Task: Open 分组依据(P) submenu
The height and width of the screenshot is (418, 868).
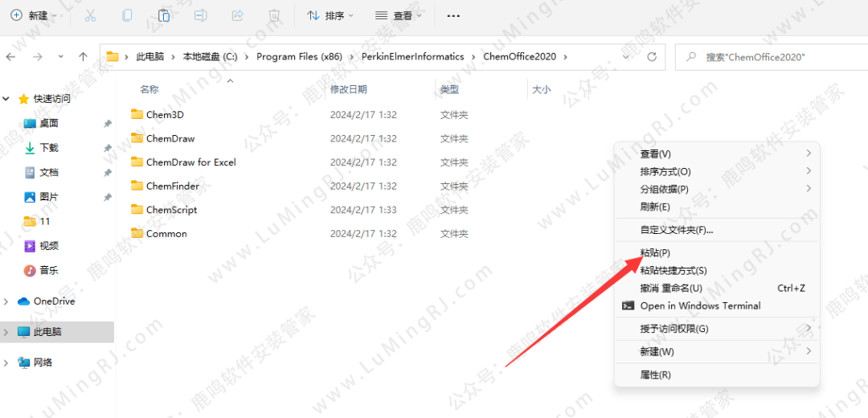Action: 717,189
